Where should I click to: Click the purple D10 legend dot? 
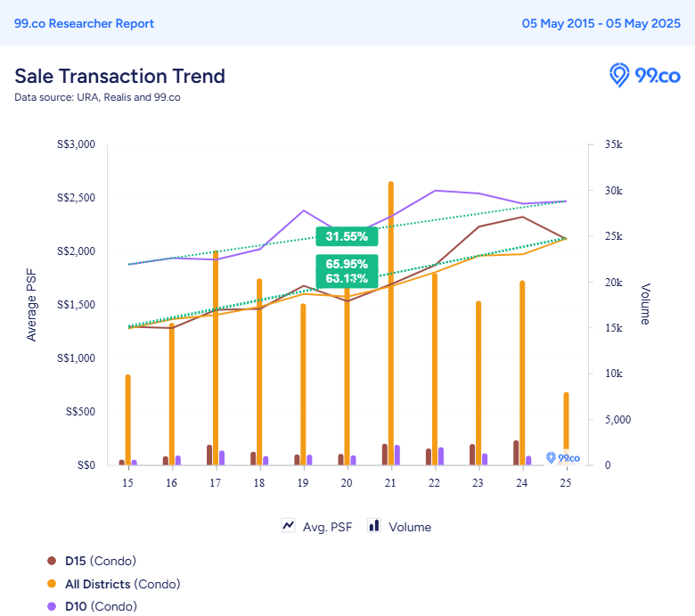tap(52, 606)
